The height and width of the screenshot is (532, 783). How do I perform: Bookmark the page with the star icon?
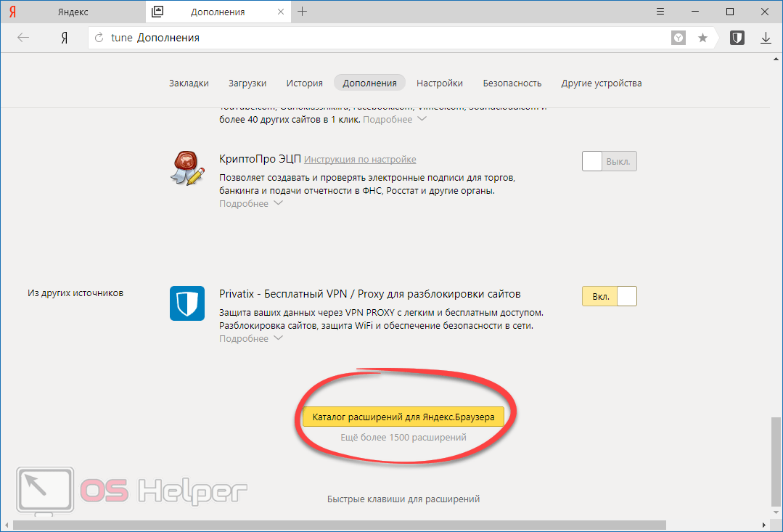[x=702, y=38]
